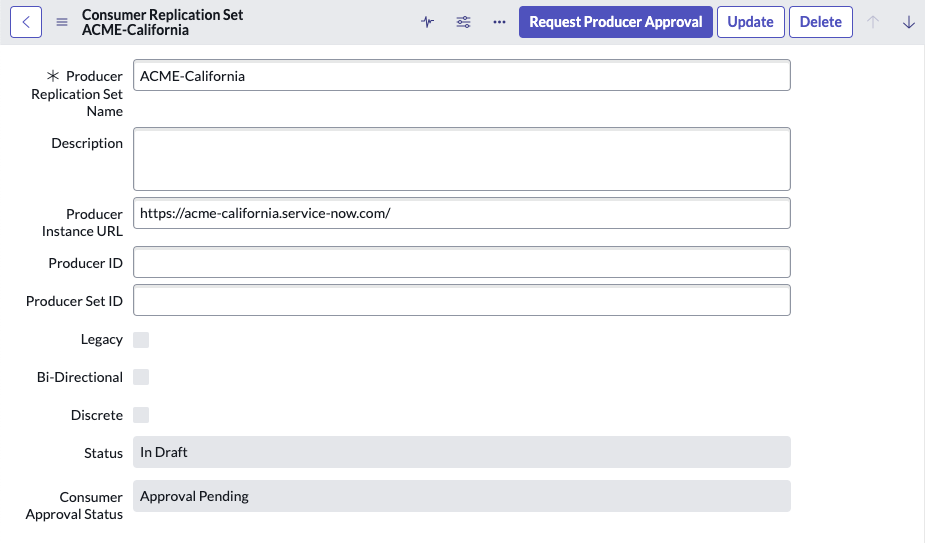Open more options ellipsis menu
This screenshot has height=543, width=925.
coord(500,22)
